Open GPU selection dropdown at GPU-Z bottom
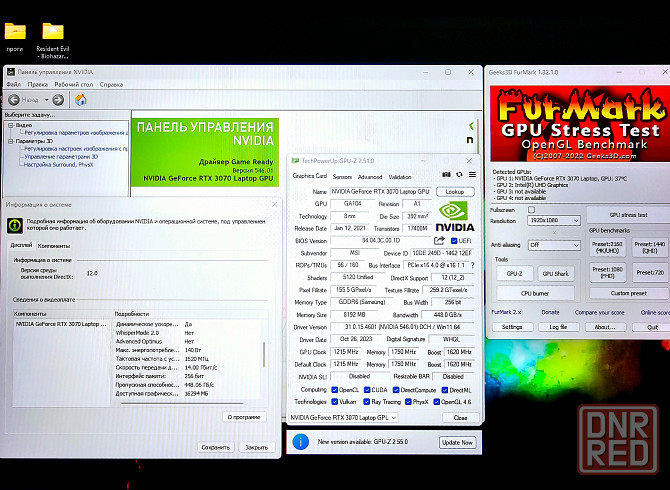This screenshot has width=670, height=490. (x=344, y=417)
